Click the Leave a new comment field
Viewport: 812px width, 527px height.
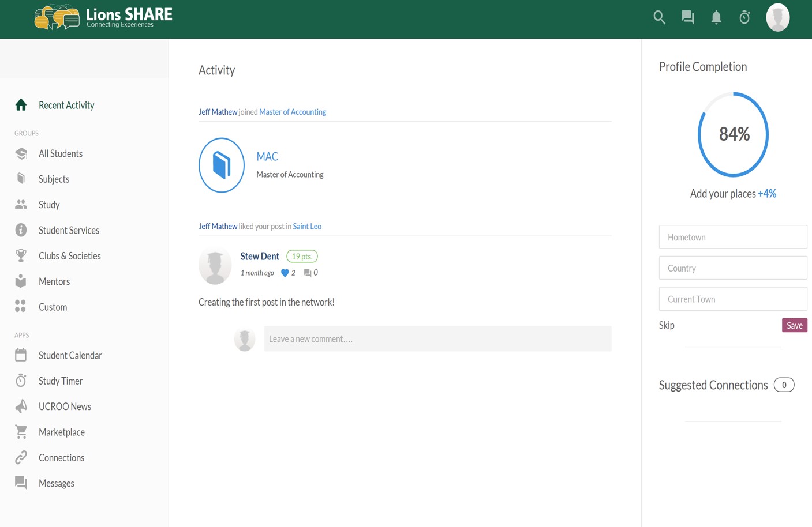pos(437,339)
